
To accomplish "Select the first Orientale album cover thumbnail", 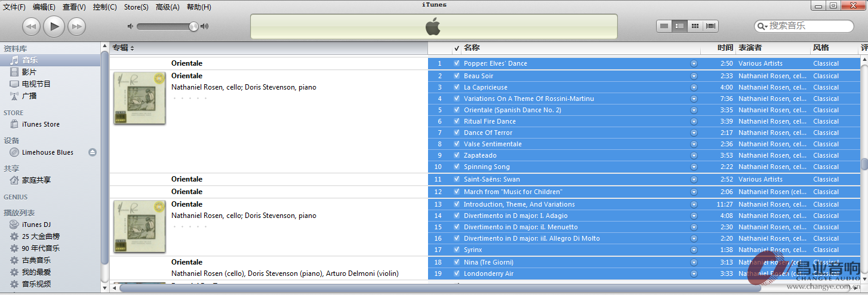I will [140, 98].
